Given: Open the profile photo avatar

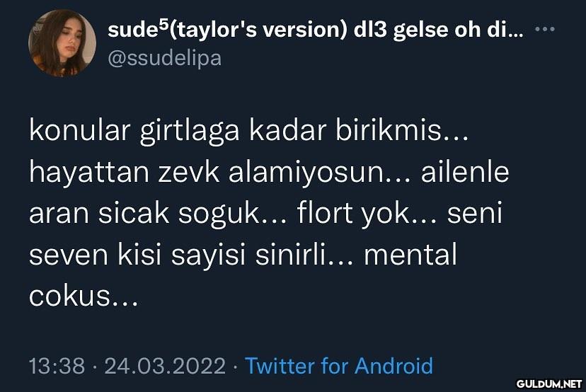Looking at the screenshot, I should pyautogui.click(x=62, y=42).
